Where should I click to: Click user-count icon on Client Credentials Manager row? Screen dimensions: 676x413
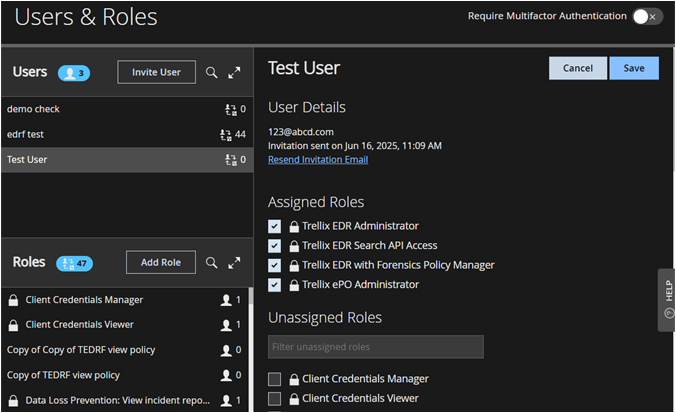point(226,300)
